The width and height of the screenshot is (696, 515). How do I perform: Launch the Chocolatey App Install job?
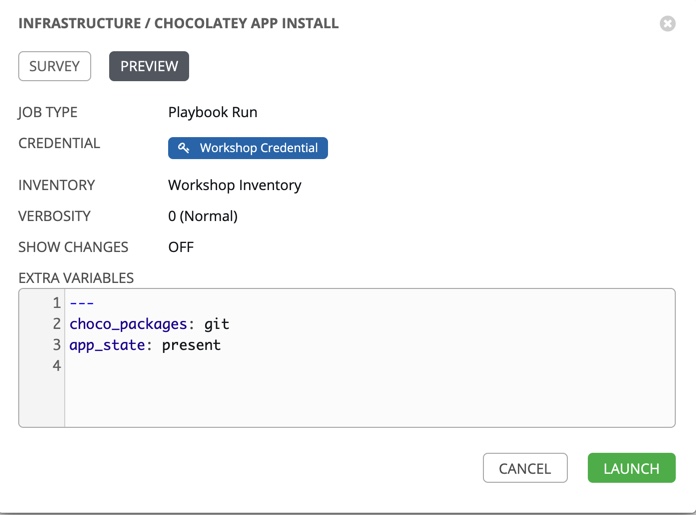point(631,468)
